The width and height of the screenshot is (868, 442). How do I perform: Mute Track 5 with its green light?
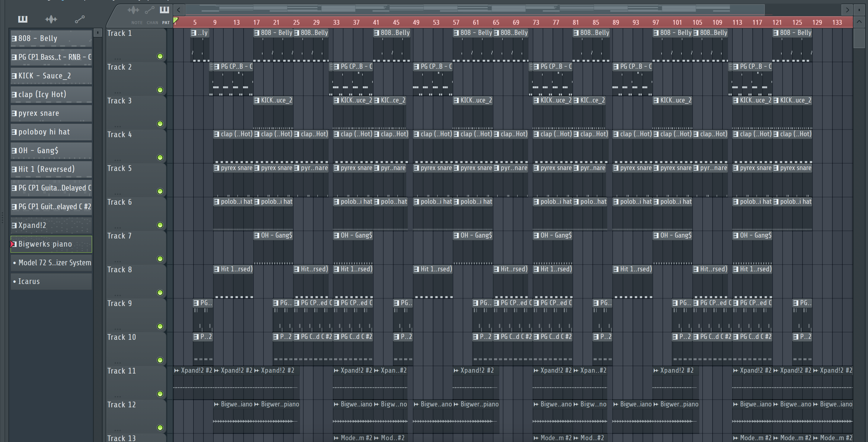click(160, 191)
